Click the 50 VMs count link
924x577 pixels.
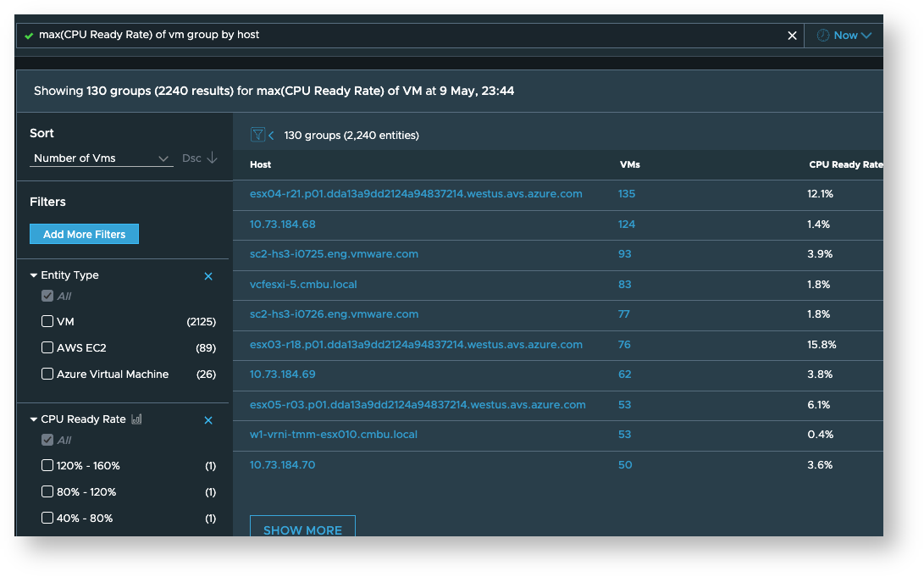(x=625, y=465)
